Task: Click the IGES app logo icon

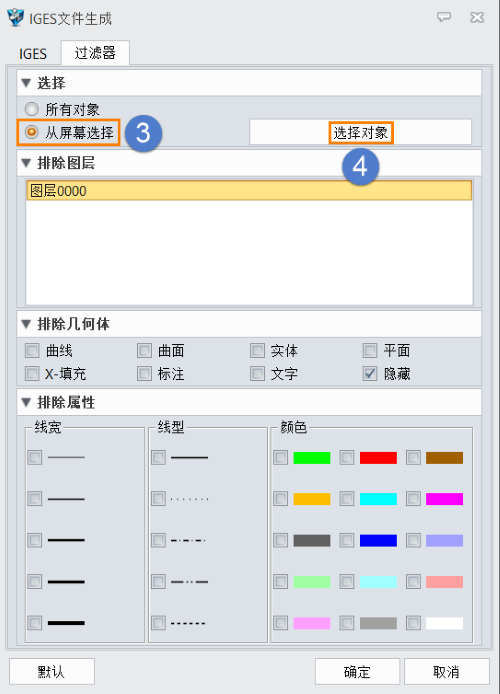Action: tap(15, 18)
